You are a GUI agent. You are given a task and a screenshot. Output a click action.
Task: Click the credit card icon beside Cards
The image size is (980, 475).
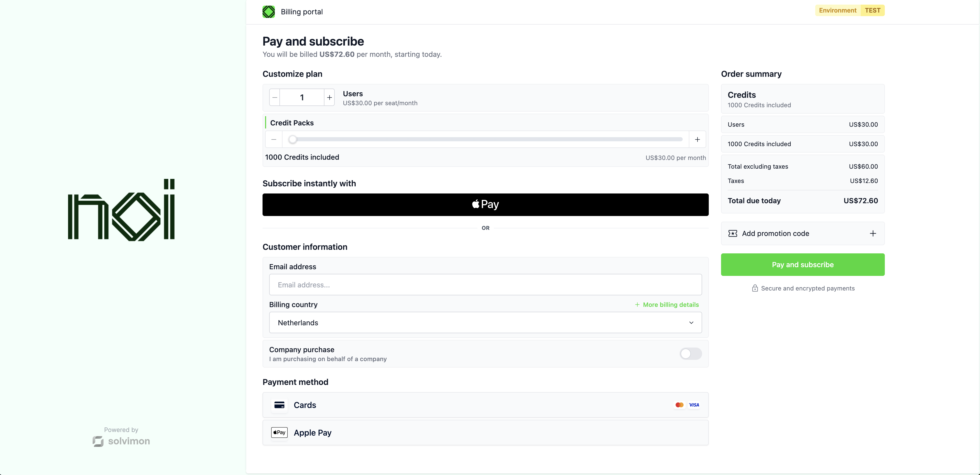pyautogui.click(x=279, y=405)
